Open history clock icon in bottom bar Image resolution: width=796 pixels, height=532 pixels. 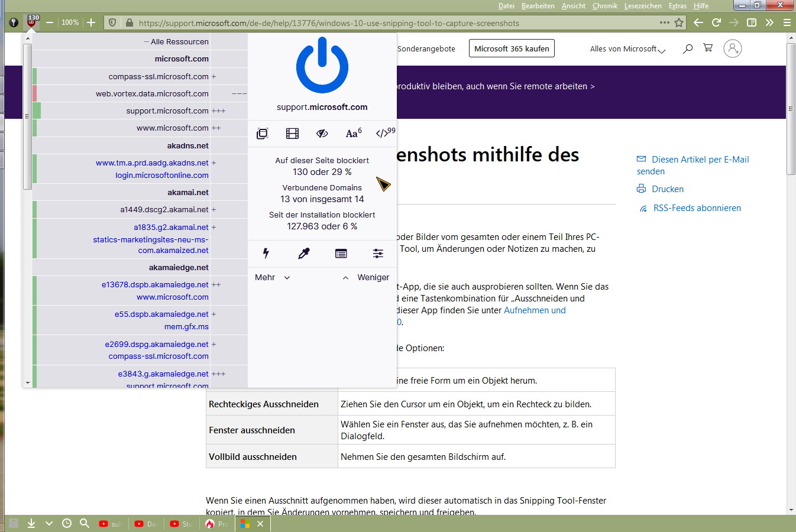67,523
